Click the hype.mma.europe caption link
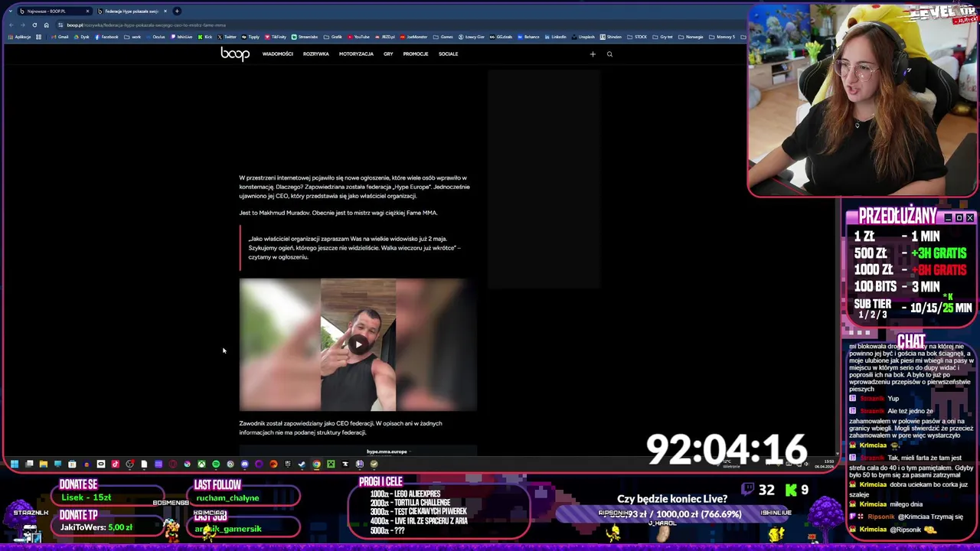The image size is (980, 551). click(x=387, y=452)
